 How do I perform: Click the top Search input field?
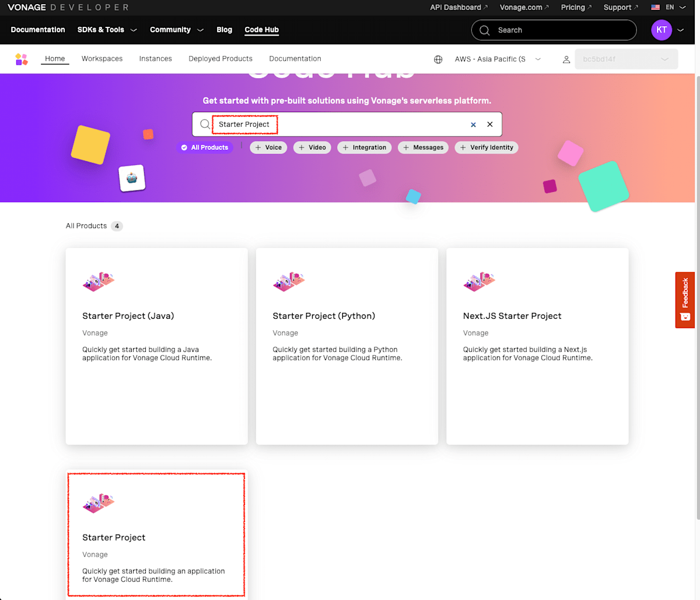pos(554,30)
